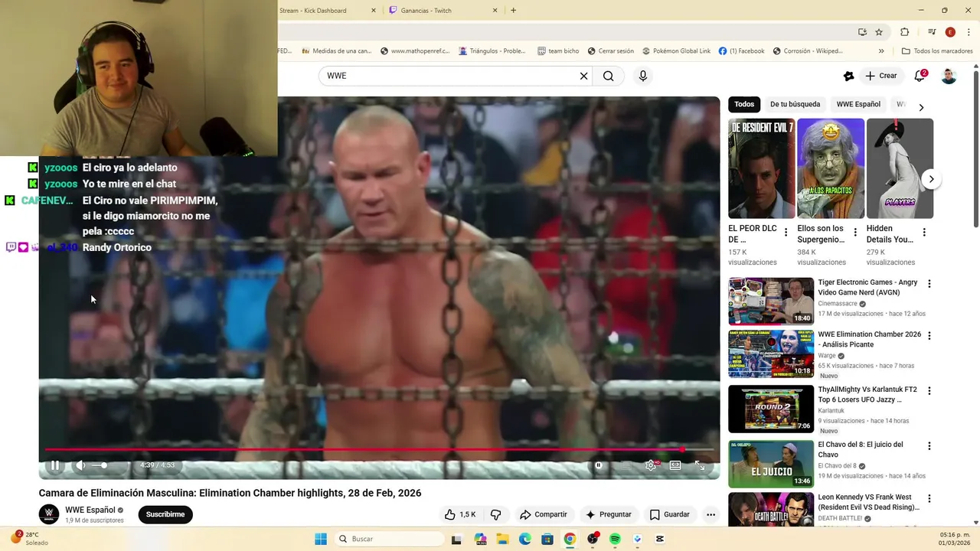Adjust the video volume slider
Viewport: 980px width, 551px height.
pos(100,465)
